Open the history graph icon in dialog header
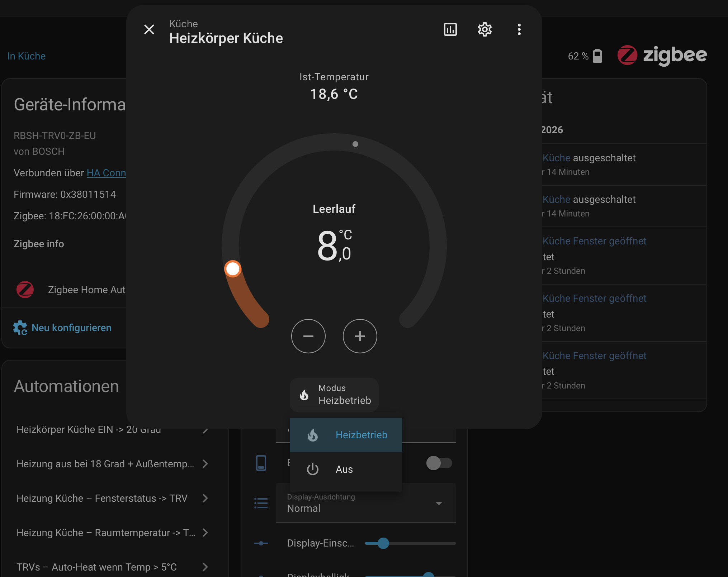Viewport: 728px width, 577px height. (450, 29)
